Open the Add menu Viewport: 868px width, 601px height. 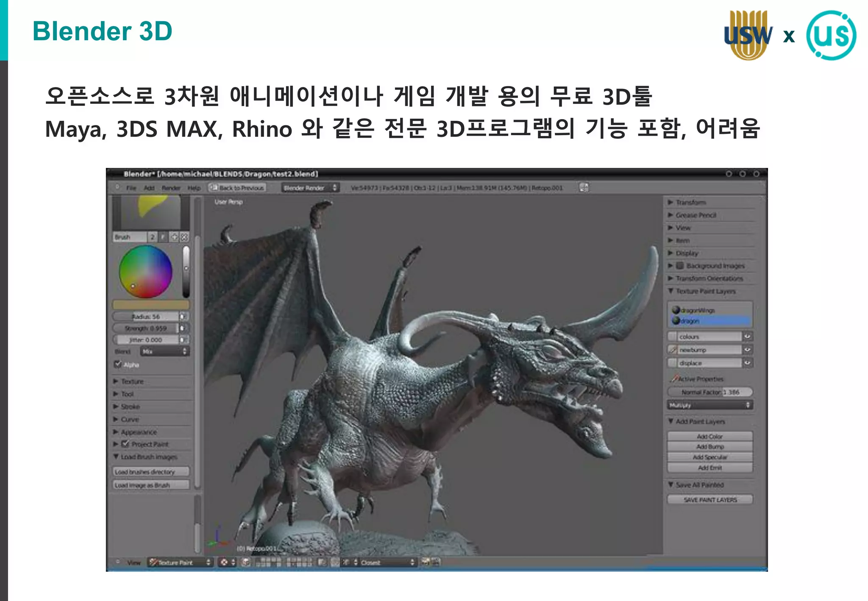149,188
